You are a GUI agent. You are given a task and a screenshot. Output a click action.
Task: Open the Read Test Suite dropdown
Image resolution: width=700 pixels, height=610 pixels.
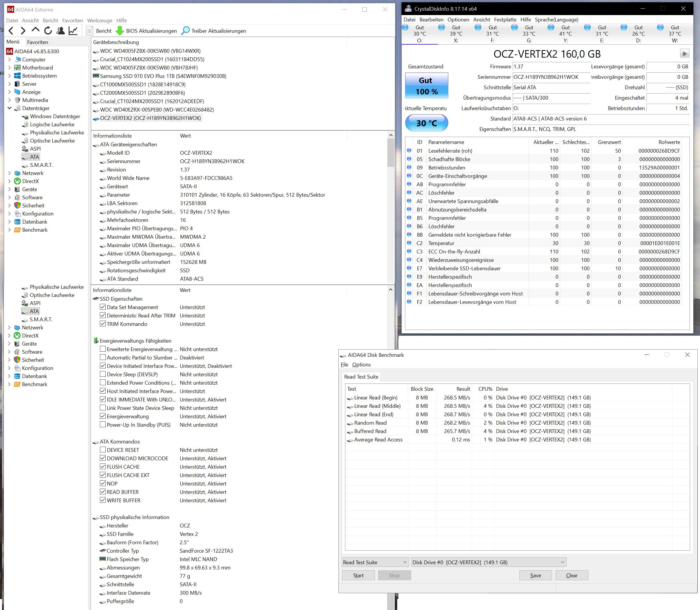pyautogui.click(x=375, y=562)
